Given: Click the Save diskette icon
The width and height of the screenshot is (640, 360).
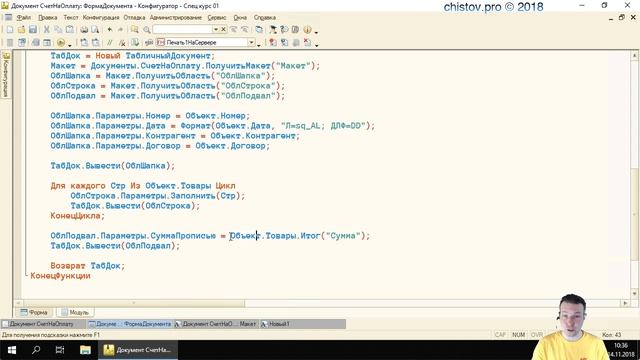Looking at the screenshot, I should pyautogui.click(x=33, y=30).
